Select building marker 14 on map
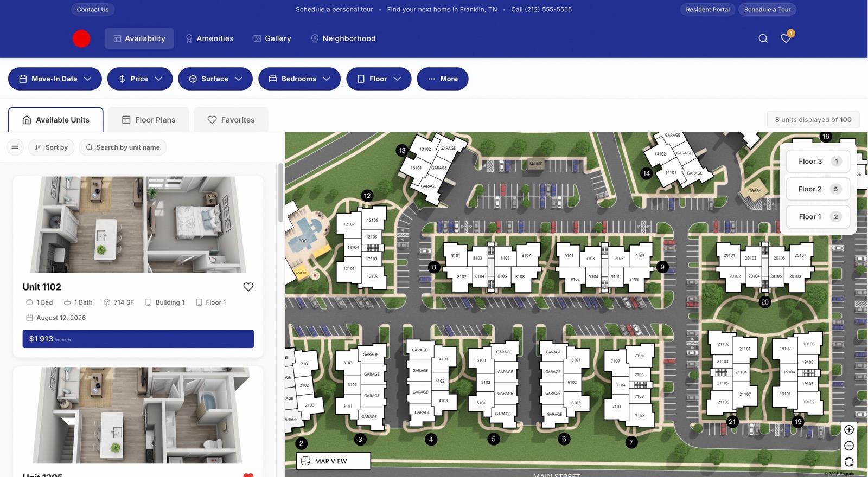Image resolution: width=868 pixels, height=477 pixels. pos(646,173)
